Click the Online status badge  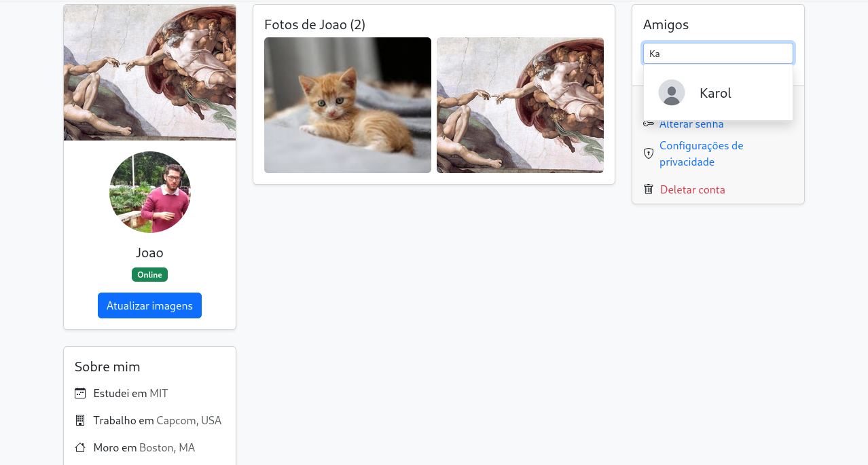[149, 275]
